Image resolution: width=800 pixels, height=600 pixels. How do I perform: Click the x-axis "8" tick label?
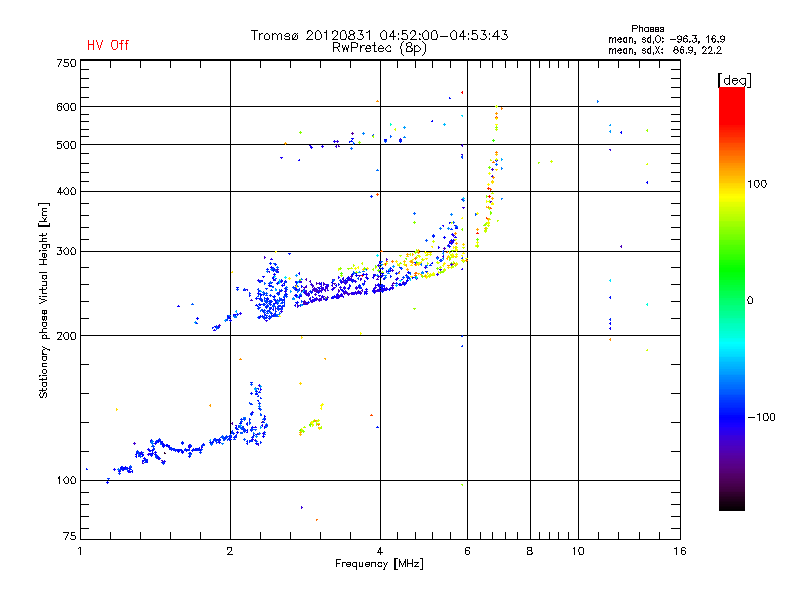point(530,551)
